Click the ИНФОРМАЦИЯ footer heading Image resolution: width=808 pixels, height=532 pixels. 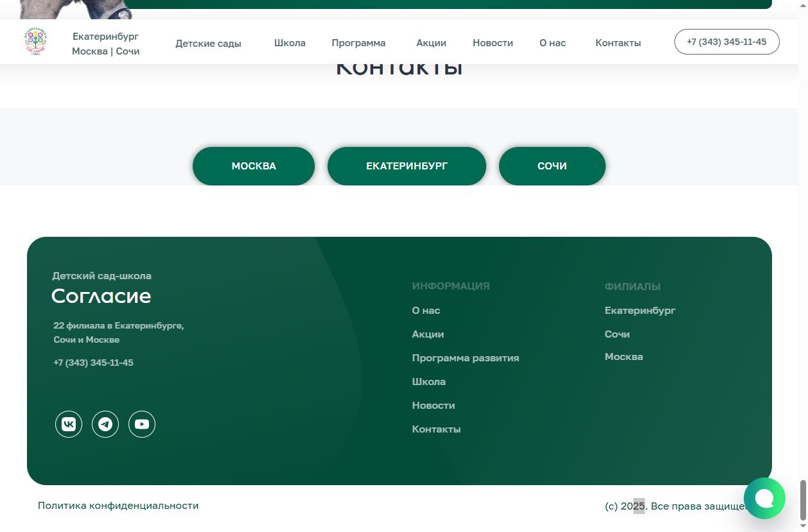click(451, 286)
